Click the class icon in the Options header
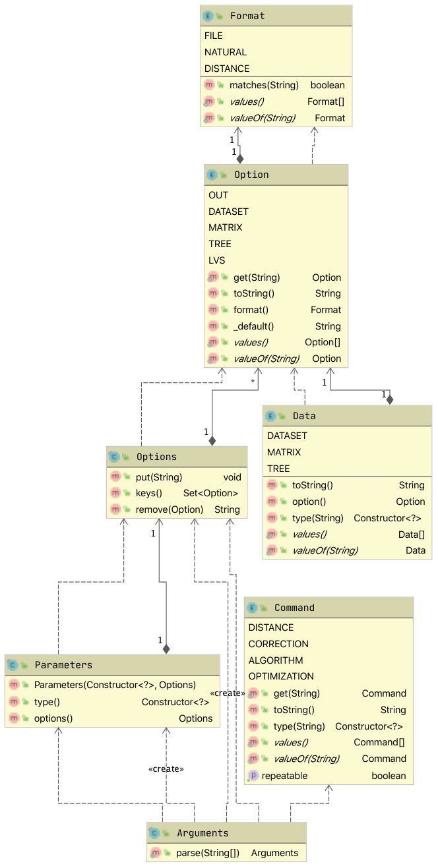This screenshot has width=438, height=868. [x=113, y=457]
